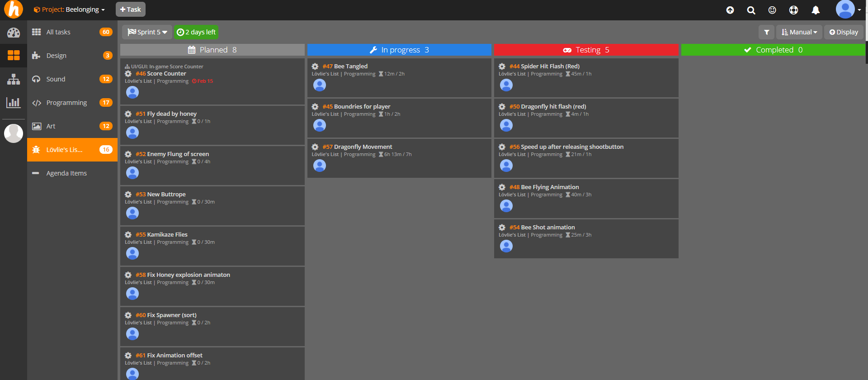Screen dimensions: 868x380
Task: Open notifications bell icon
Action: click(816, 10)
